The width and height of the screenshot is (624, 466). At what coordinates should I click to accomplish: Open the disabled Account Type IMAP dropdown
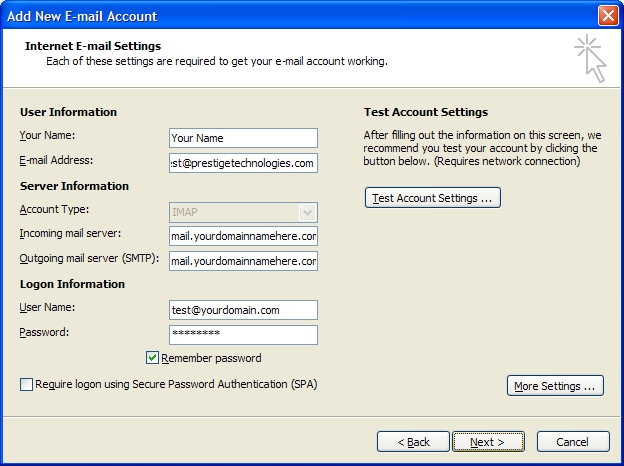click(243, 212)
